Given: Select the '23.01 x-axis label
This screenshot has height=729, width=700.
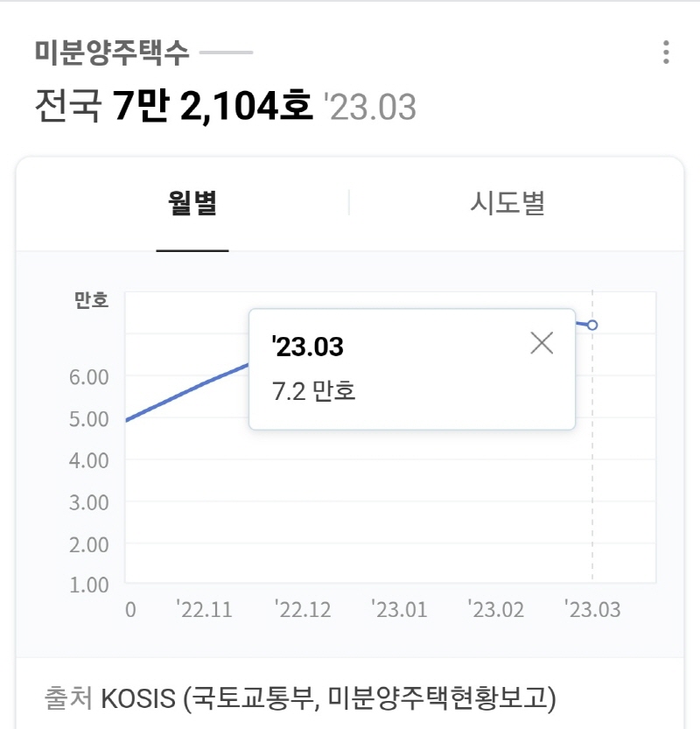Looking at the screenshot, I should click(399, 609).
